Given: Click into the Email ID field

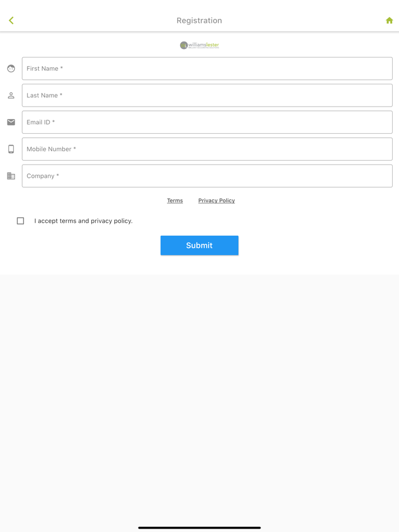Looking at the screenshot, I should (x=207, y=122).
